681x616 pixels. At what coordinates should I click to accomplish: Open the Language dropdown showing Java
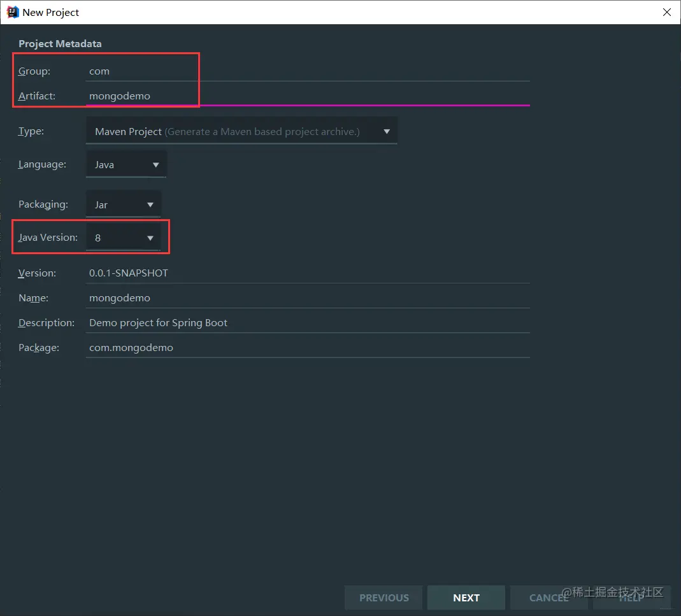(x=126, y=164)
